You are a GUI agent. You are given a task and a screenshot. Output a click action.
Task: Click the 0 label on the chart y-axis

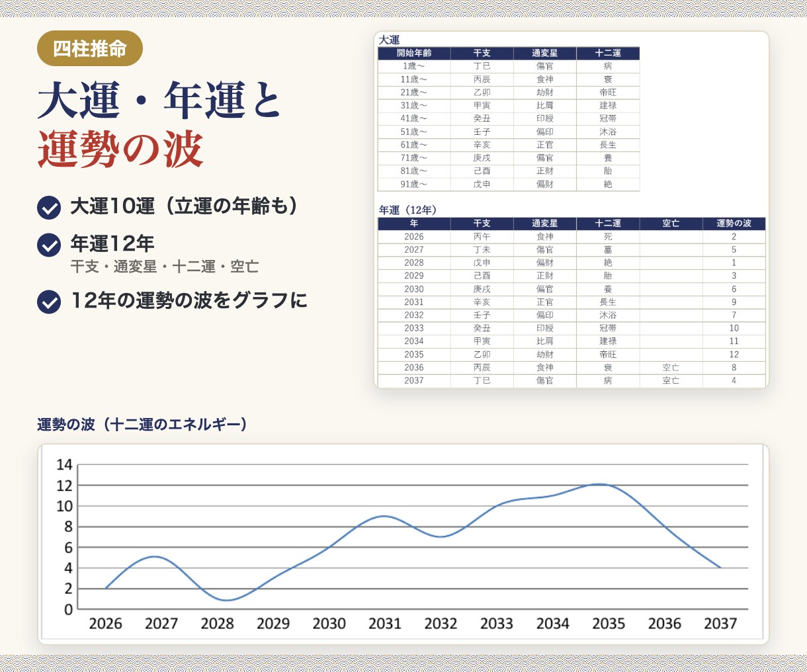[x=68, y=609]
